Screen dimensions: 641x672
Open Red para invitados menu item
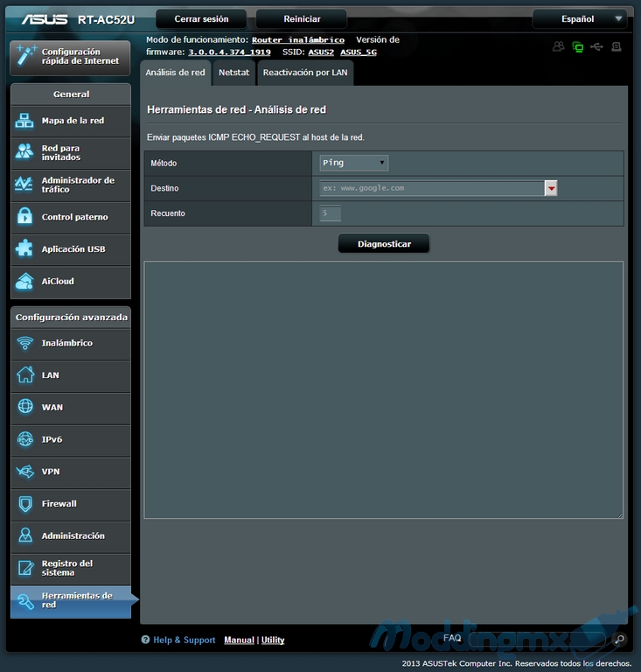(71, 152)
